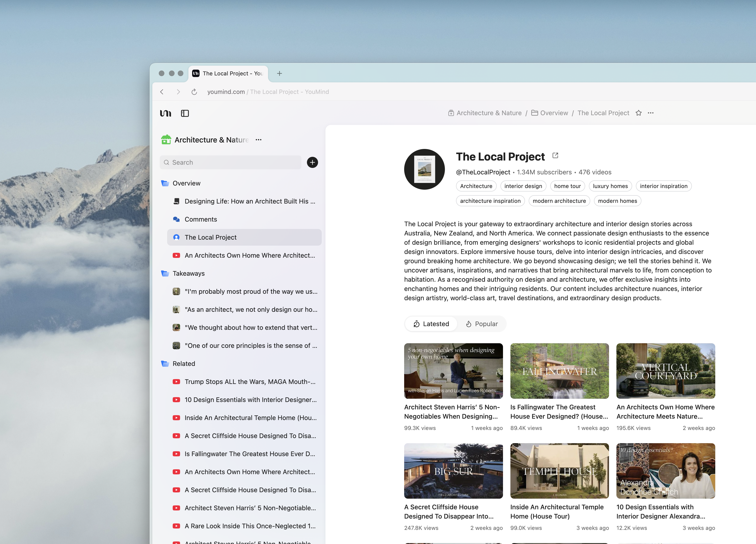
Task: Open external link icon beside channel title
Action: [555, 156]
